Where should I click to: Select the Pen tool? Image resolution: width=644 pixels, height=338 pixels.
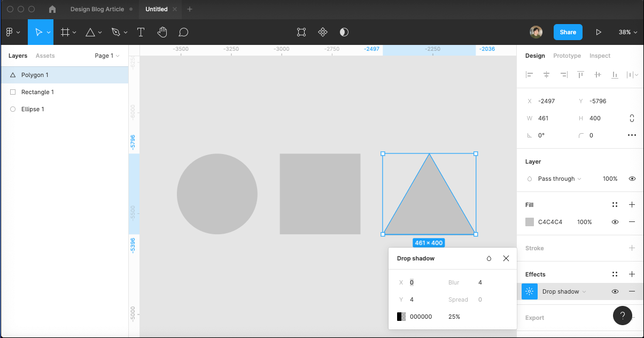116,32
